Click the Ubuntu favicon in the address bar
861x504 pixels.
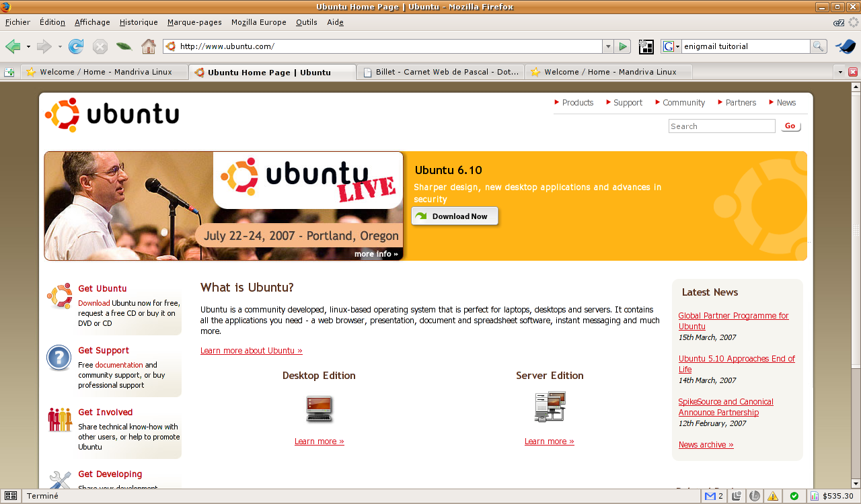(171, 46)
